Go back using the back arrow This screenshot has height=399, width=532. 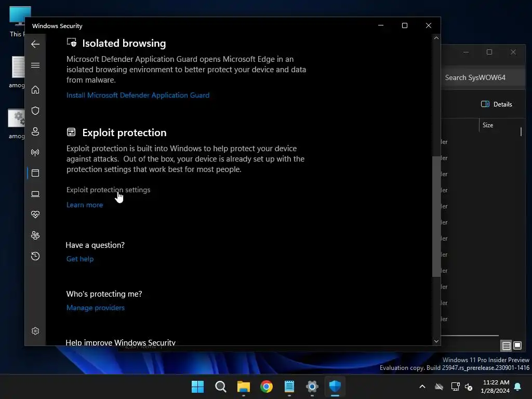tap(35, 44)
